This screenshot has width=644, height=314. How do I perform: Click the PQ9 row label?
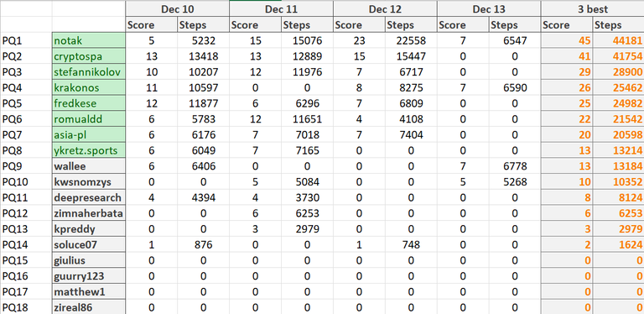[x=11, y=166]
